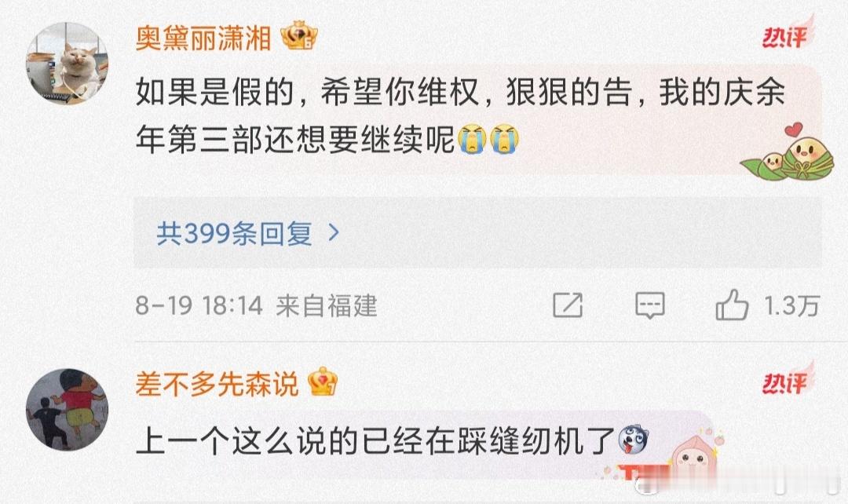848x504 pixels.
Task: View the cartoon avatar of 差不多先森说
Action: point(67,410)
